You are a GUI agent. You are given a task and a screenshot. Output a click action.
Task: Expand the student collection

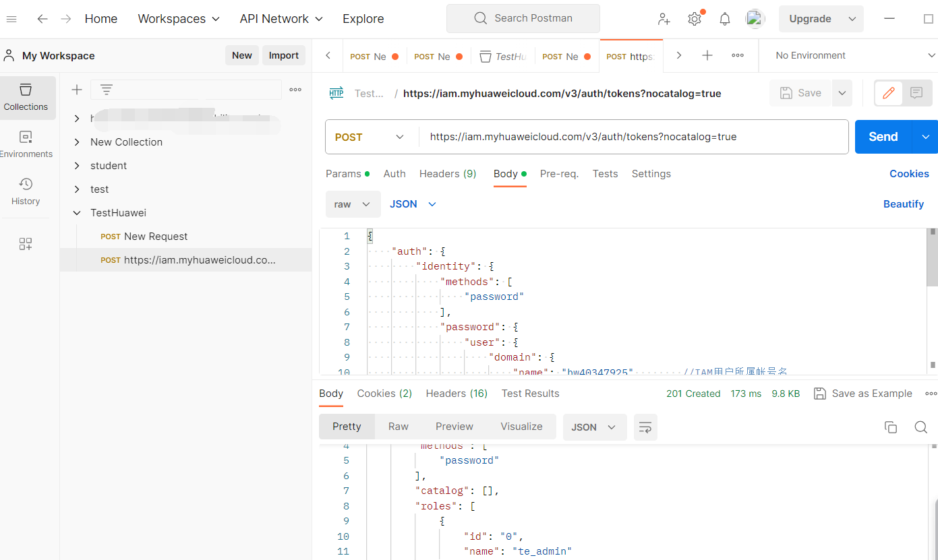[77, 166]
